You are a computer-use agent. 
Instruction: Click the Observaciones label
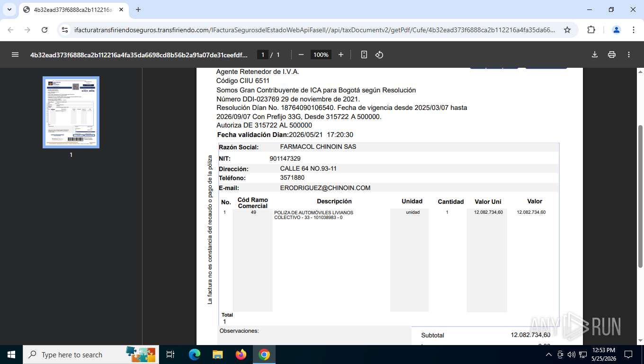tap(239, 331)
